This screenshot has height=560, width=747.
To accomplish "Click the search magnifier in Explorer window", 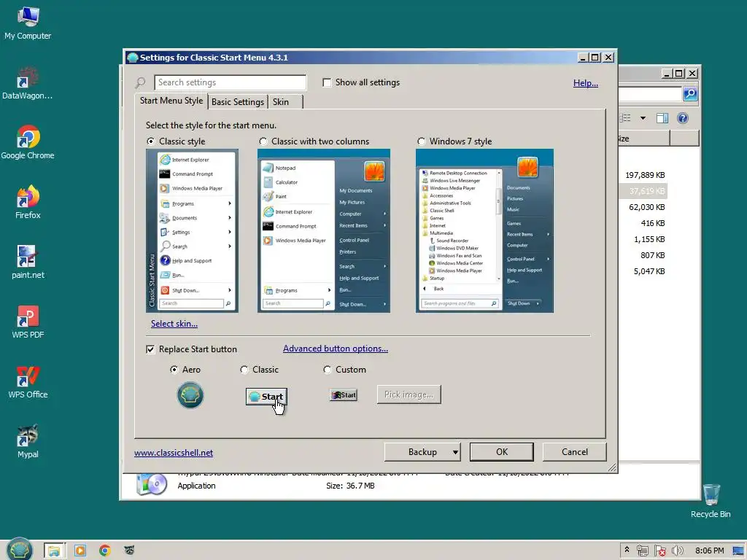I will [x=690, y=94].
